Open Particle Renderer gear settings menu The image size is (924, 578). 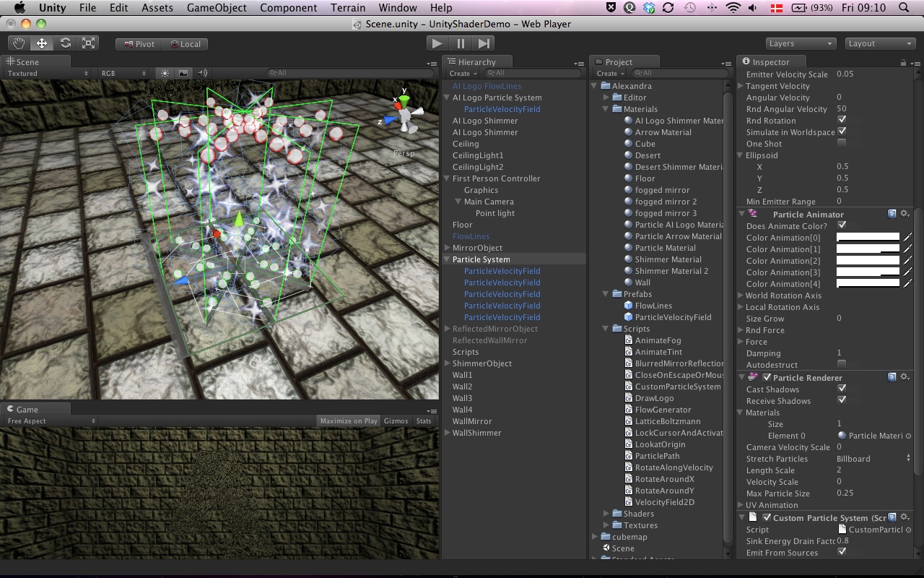(x=905, y=377)
